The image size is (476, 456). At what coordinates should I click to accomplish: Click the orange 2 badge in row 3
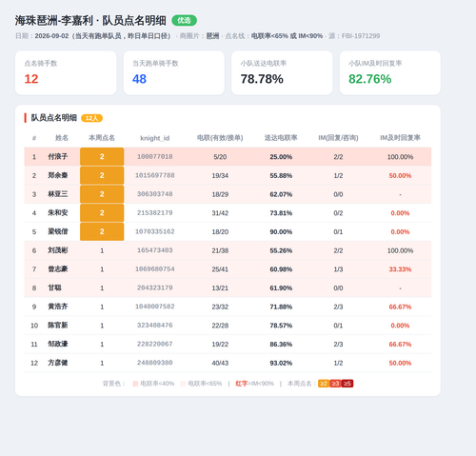(x=102, y=194)
